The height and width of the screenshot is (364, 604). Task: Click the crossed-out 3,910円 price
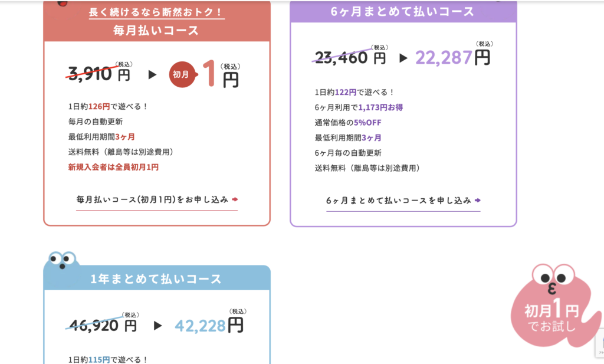tap(99, 74)
